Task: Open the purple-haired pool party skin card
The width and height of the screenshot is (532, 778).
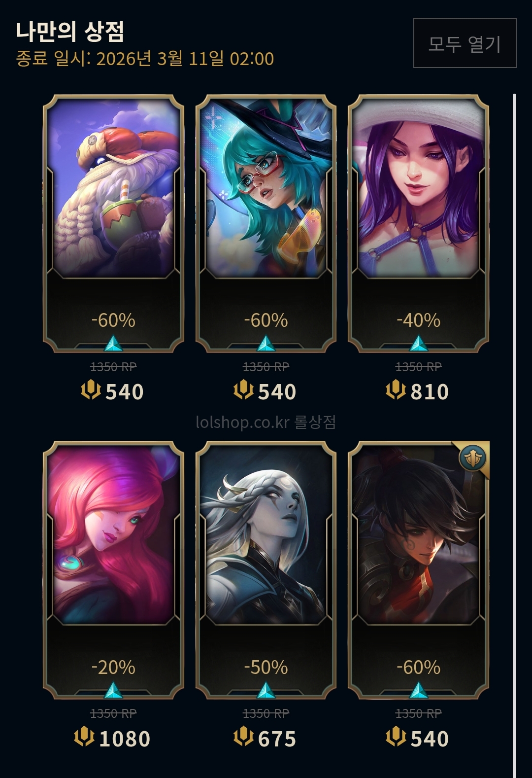Action: pos(418,223)
